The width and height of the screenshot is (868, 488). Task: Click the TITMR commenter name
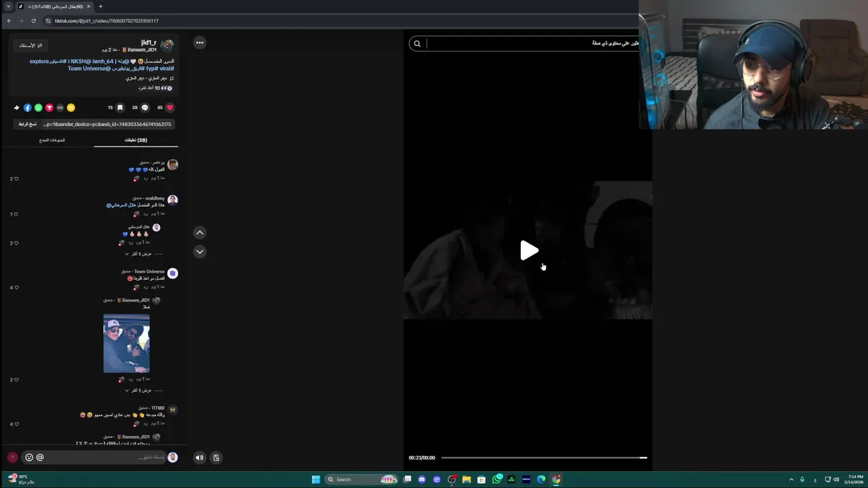157,408
